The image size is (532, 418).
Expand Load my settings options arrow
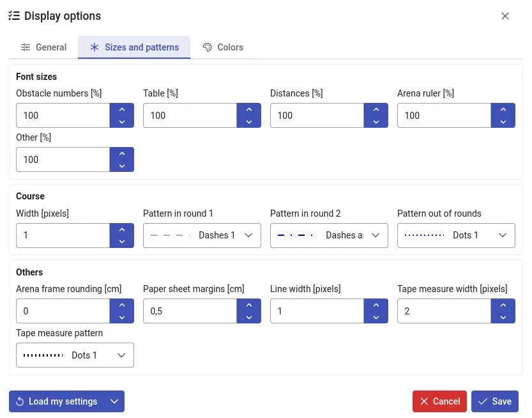pyautogui.click(x=114, y=401)
